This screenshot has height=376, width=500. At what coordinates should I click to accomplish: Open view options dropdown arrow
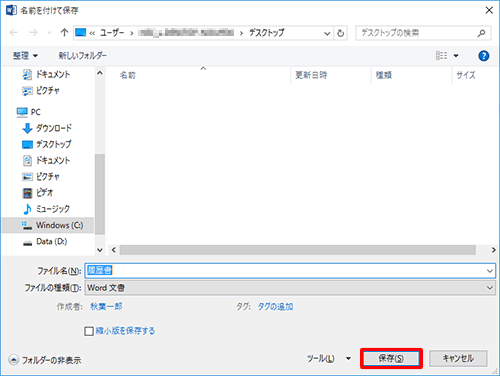click(x=456, y=56)
